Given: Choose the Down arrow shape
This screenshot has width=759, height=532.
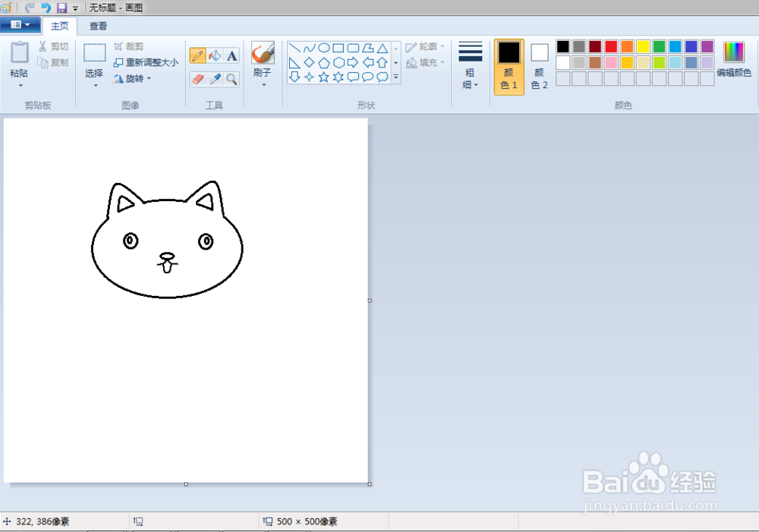Looking at the screenshot, I should click(x=294, y=77).
